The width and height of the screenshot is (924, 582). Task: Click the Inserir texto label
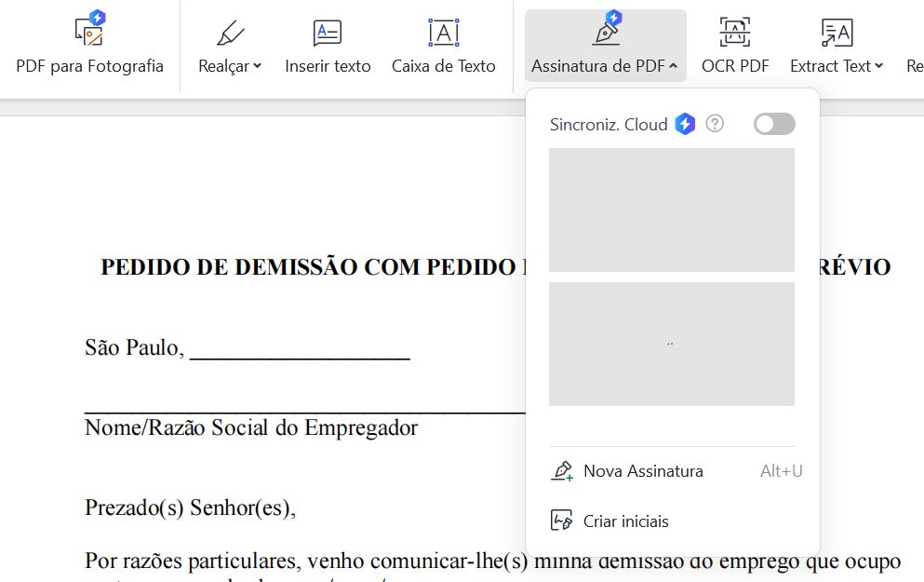[328, 66]
